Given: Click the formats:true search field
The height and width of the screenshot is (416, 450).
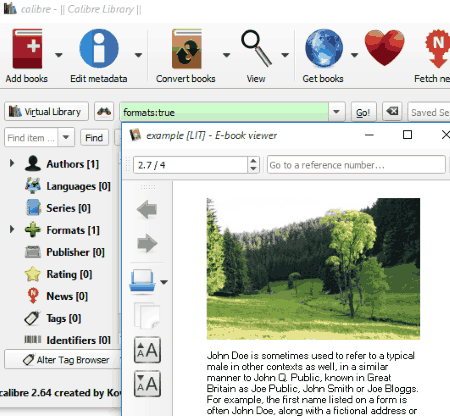Looking at the screenshot, I should 224,112.
